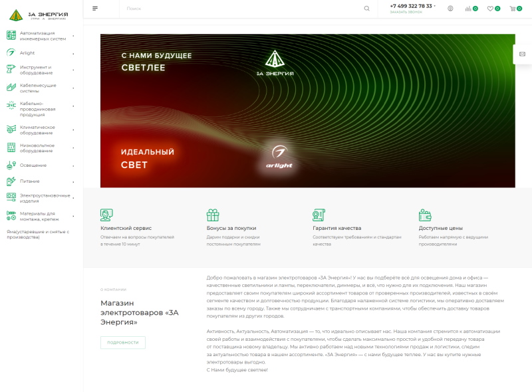Open the hamburger menu icon

coord(95,9)
